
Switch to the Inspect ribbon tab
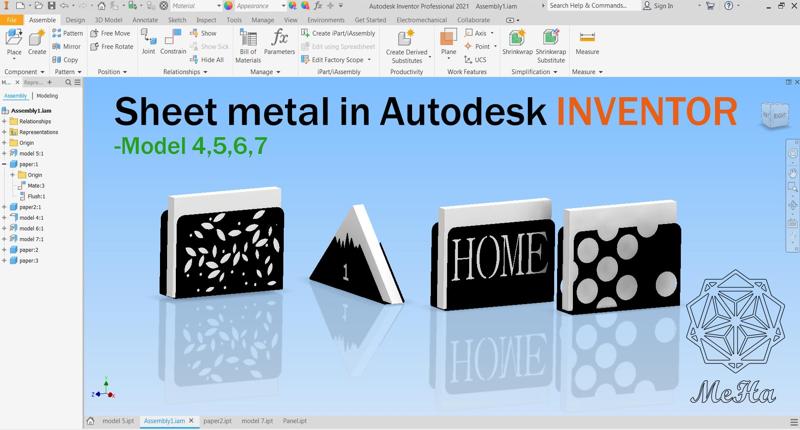click(206, 20)
